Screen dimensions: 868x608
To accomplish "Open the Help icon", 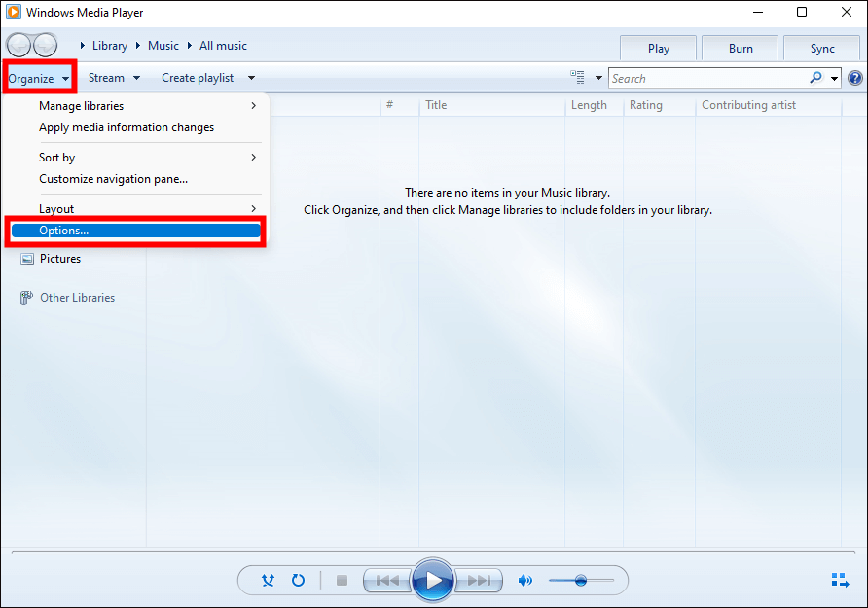I will pos(855,79).
